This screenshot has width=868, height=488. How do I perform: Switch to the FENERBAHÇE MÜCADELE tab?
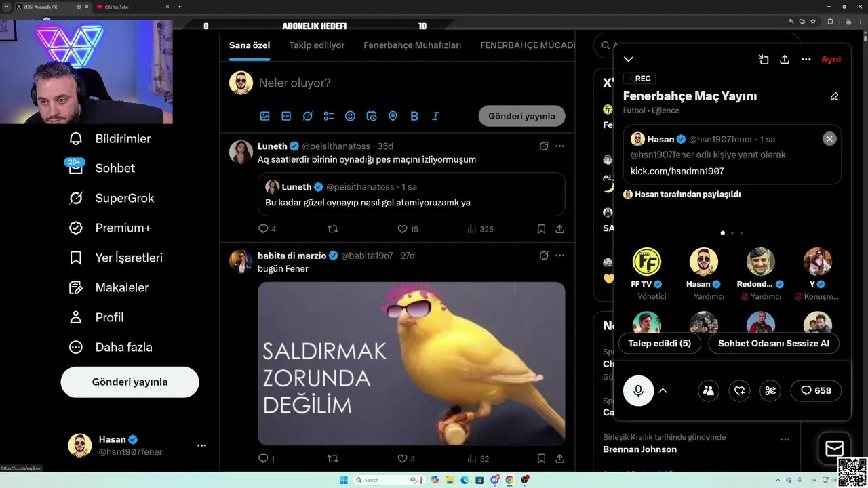(527, 45)
